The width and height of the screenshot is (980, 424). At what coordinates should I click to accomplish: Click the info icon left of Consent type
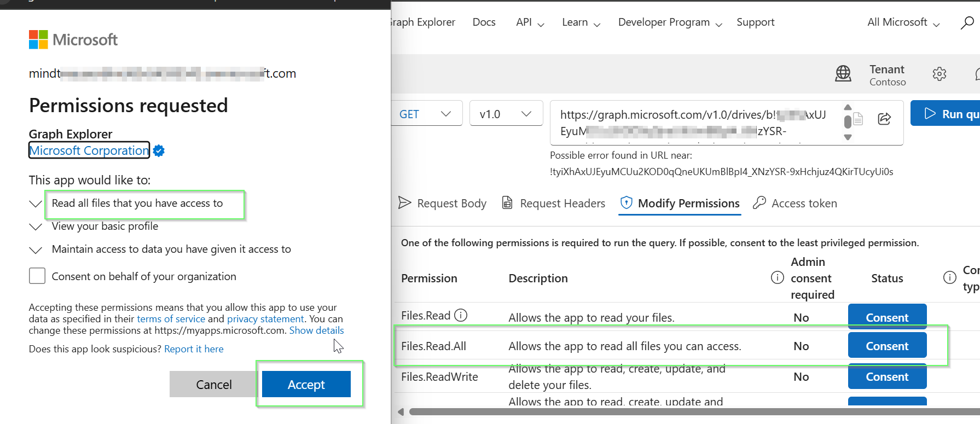point(950,277)
